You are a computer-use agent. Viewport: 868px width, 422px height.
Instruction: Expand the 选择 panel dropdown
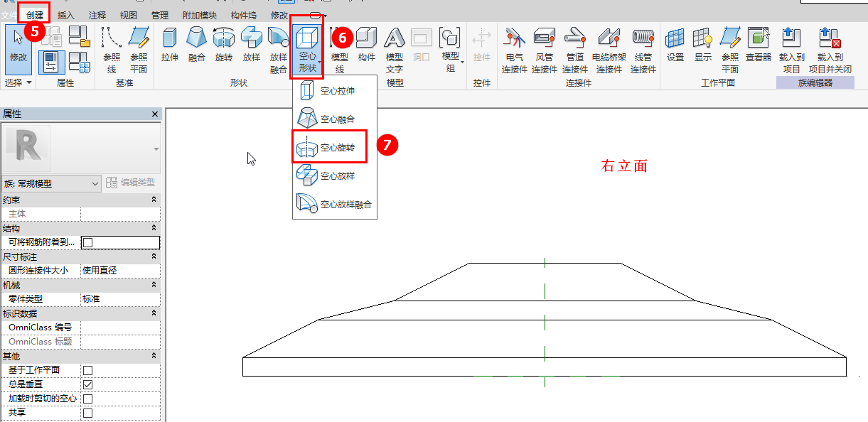click(x=18, y=83)
